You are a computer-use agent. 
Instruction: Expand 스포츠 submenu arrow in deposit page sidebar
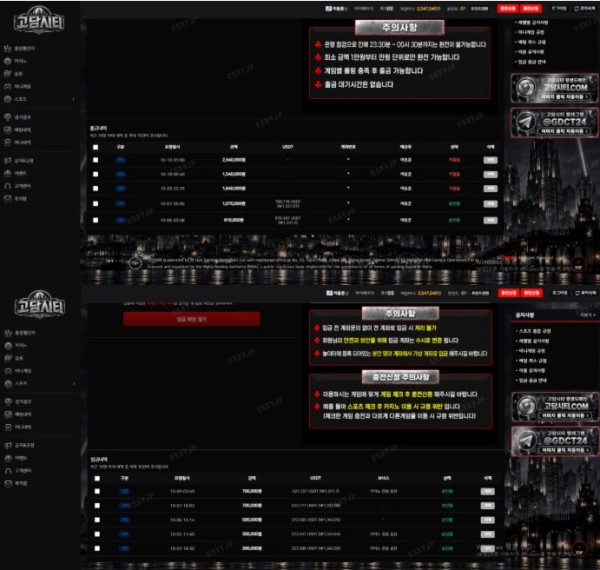[x=74, y=383]
